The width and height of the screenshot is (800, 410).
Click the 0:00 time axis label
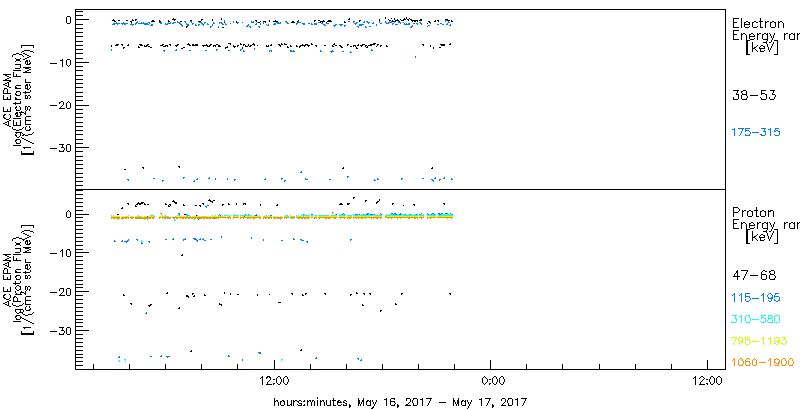(x=491, y=381)
